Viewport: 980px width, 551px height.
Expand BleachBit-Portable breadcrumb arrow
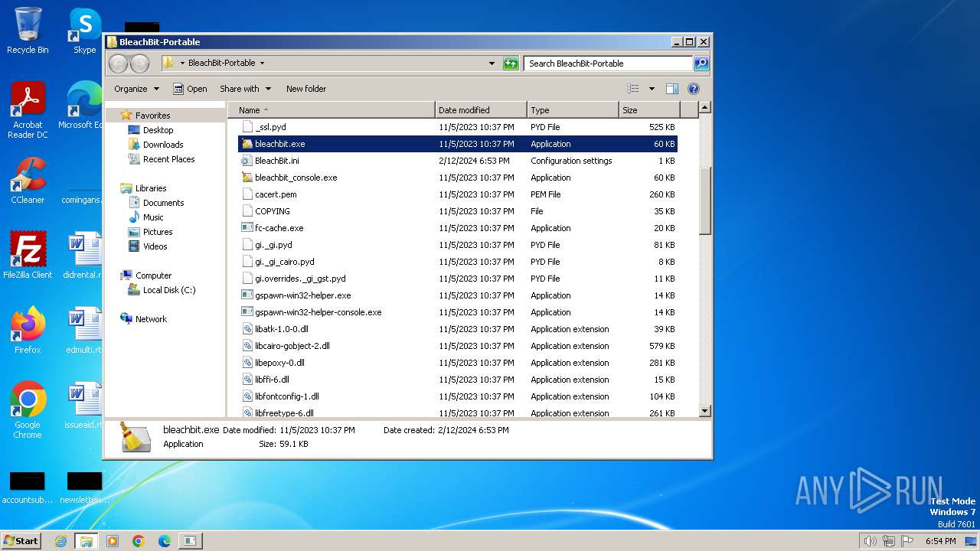[x=262, y=64]
